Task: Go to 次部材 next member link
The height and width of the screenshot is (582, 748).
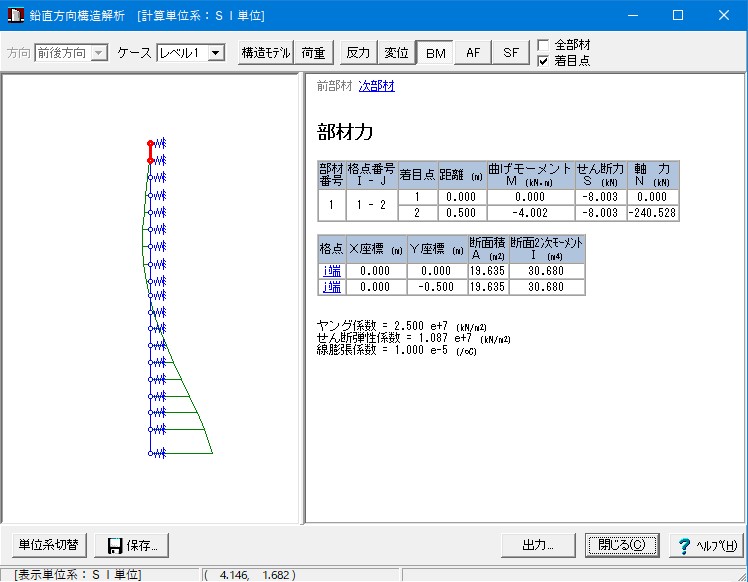Action: click(376, 86)
